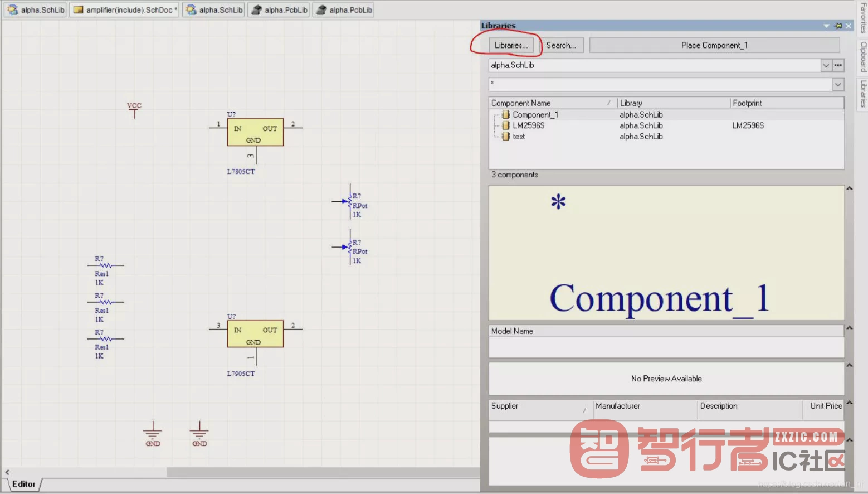Open the Libraries panel options arrow in the title bar

click(826, 26)
